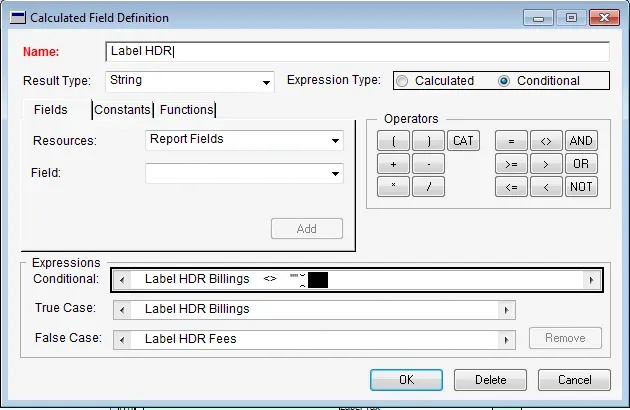This screenshot has height=410, width=630.
Task: Click the Delete button
Action: tap(490, 380)
